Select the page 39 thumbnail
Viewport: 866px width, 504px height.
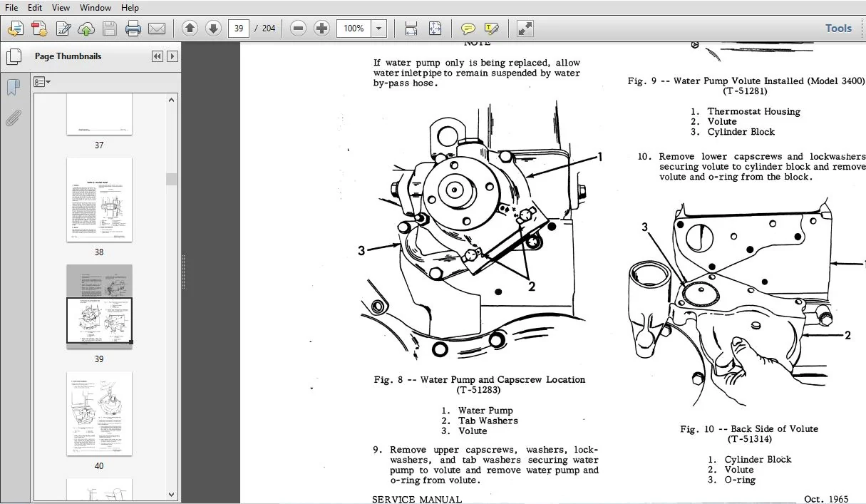pyautogui.click(x=99, y=307)
